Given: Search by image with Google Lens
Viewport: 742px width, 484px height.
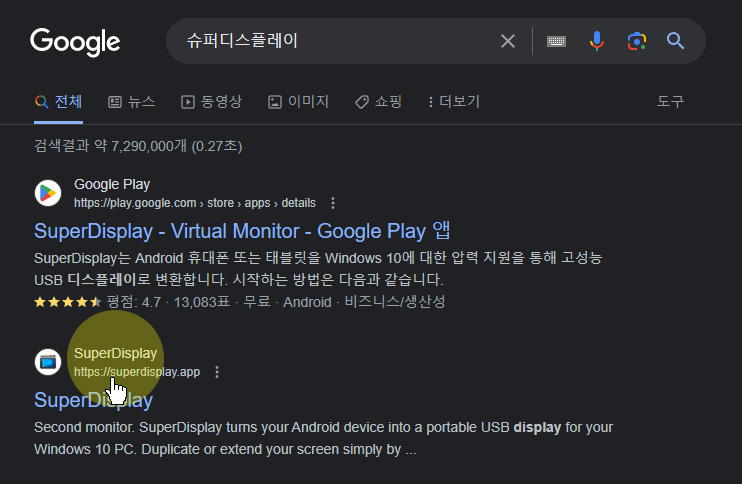Looking at the screenshot, I should (x=637, y=41).
